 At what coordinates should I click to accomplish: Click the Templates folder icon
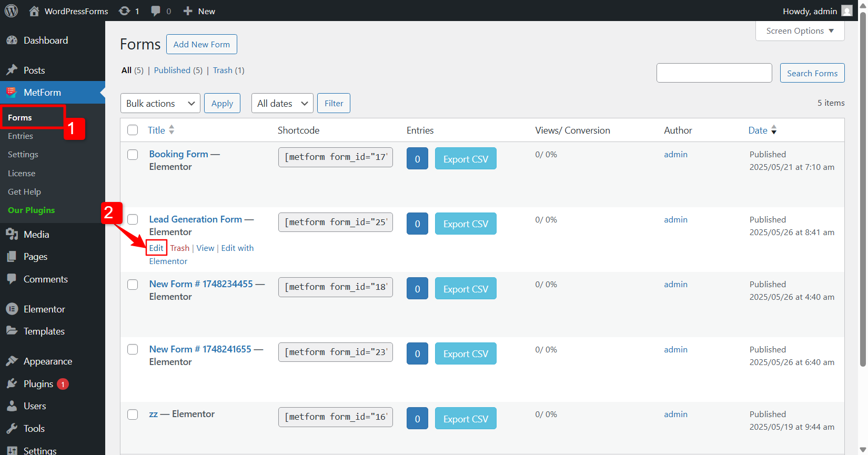tap(12, 331)
